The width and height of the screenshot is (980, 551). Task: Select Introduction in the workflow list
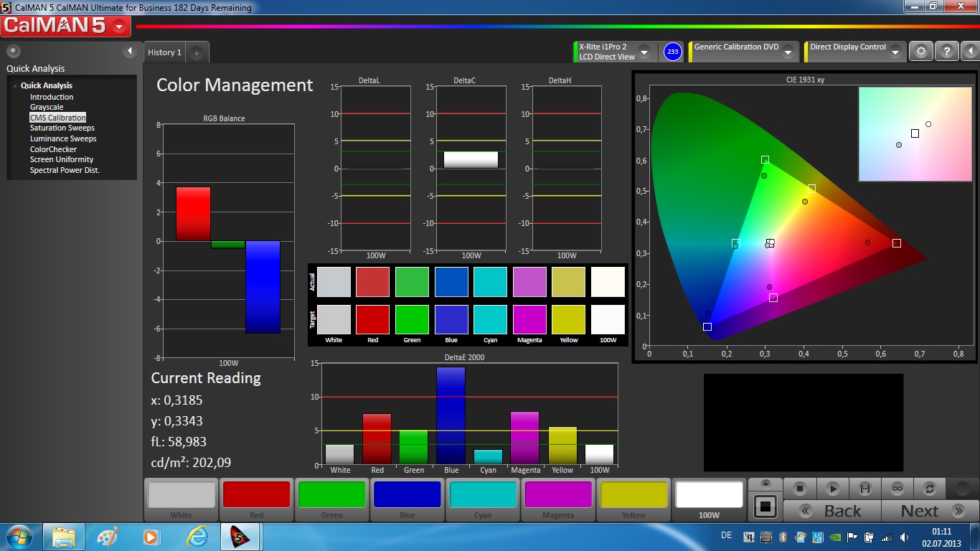52,97
